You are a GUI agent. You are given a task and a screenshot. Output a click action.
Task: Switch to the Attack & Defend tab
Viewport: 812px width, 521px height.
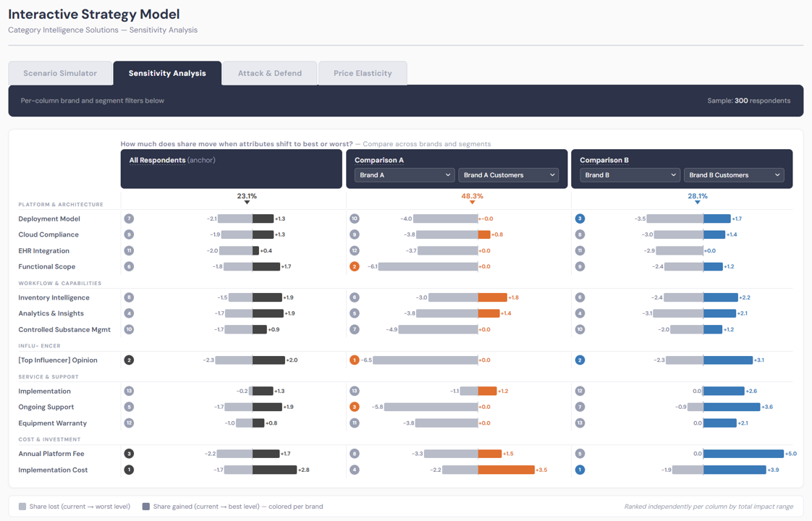pos(269,72)
